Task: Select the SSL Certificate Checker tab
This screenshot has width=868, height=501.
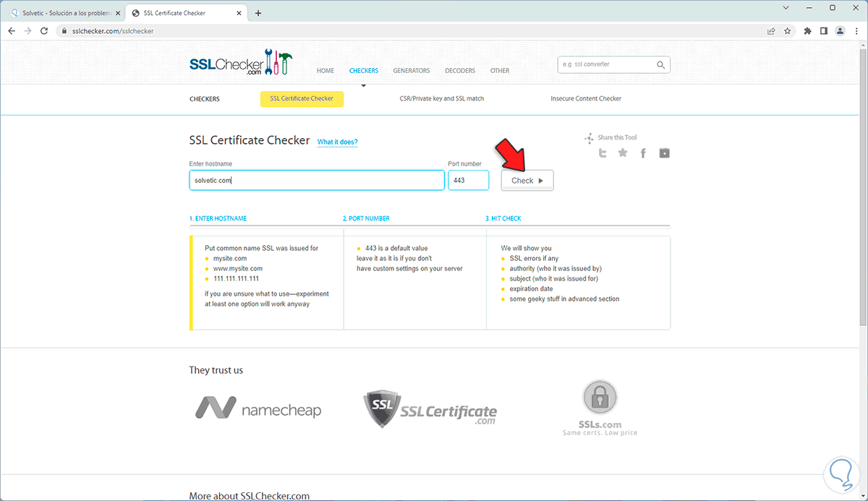Action: click(302, 98)
